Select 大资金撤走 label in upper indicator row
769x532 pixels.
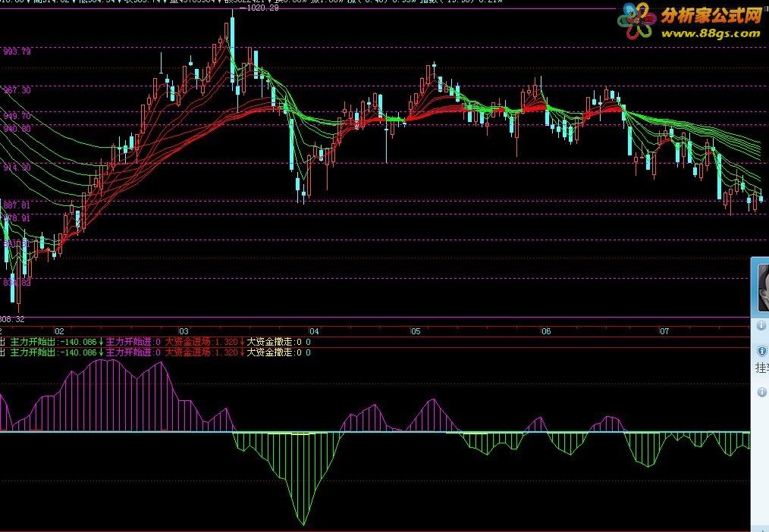point(269,342)
